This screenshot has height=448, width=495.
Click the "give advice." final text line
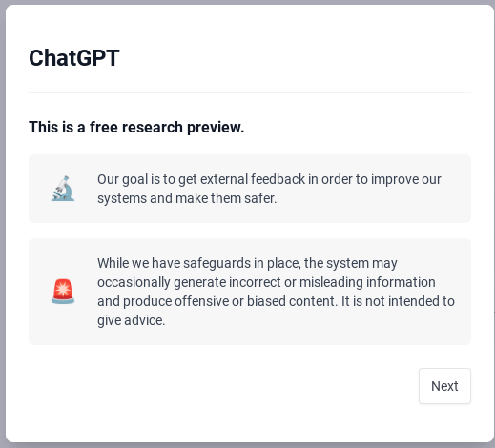tap(131, 320)
